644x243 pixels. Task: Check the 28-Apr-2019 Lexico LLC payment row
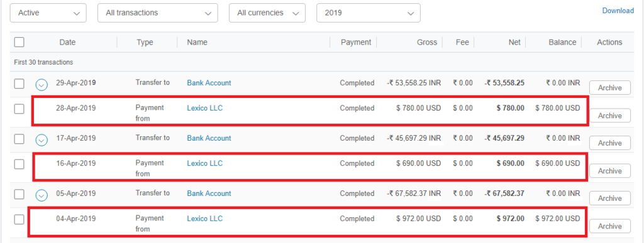tap(19, 109)
